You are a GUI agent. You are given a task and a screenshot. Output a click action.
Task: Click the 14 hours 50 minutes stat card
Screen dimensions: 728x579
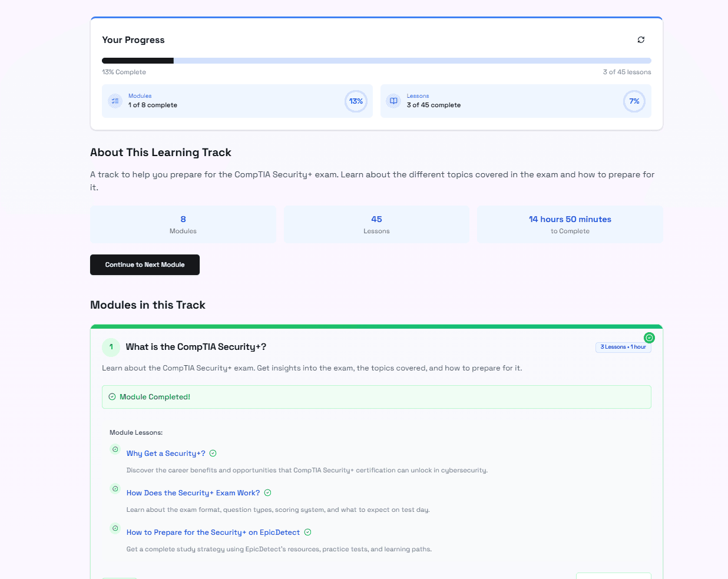[x=570, y=224]
